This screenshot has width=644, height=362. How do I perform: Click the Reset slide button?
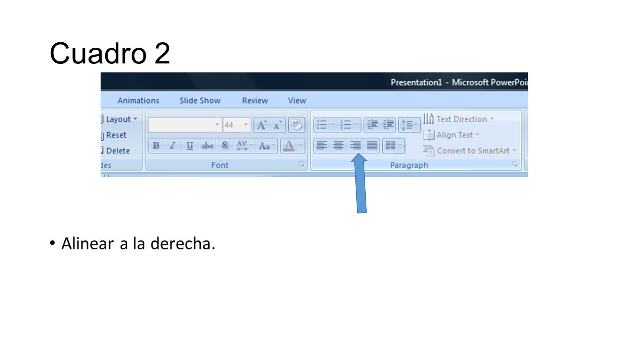click(114, 135)
